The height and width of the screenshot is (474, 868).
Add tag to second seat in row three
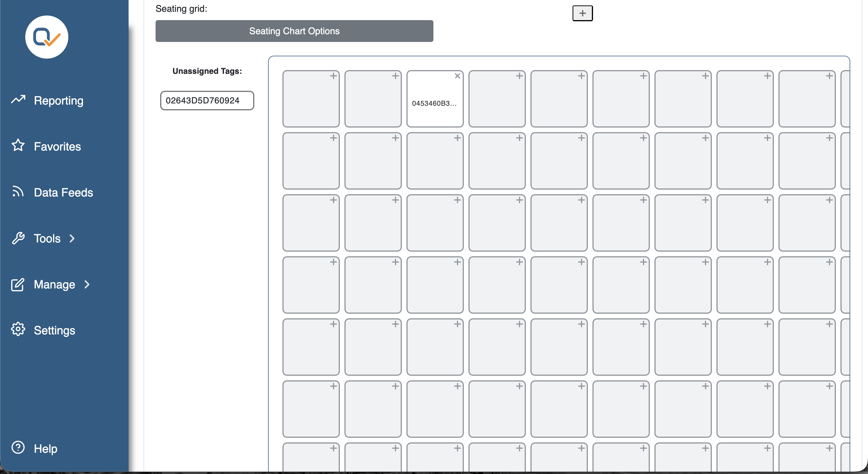(x=395, y=200)
